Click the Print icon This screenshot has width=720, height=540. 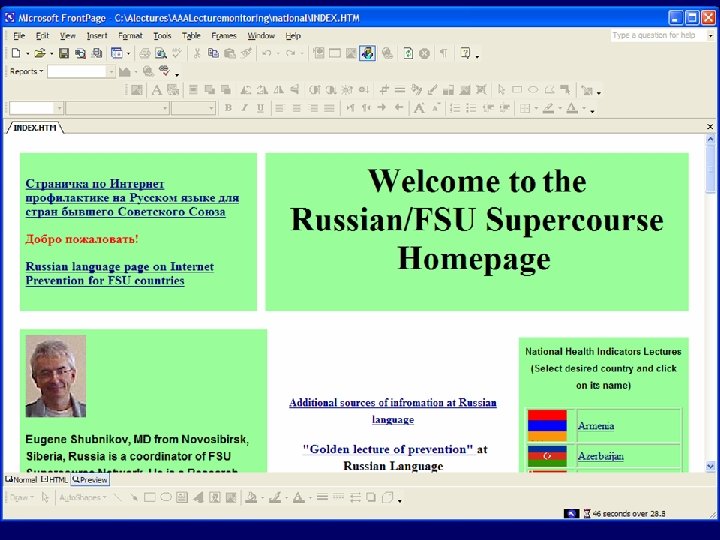145,53
